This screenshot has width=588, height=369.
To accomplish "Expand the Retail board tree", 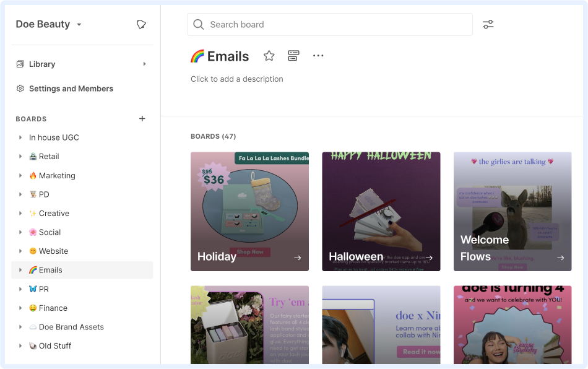I will 20,157.
